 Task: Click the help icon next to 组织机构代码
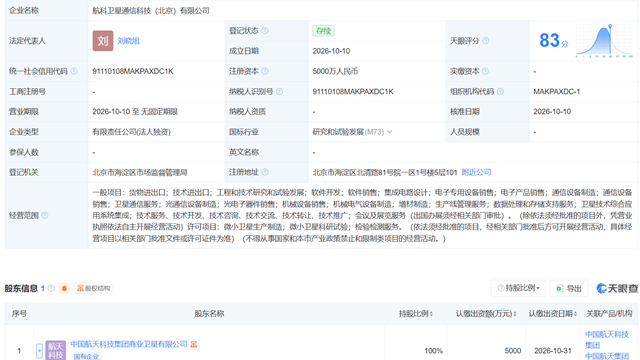pos(500,91)
